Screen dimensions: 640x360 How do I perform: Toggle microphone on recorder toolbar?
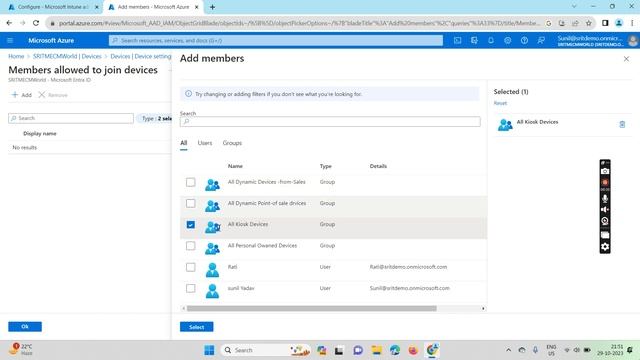605,198
